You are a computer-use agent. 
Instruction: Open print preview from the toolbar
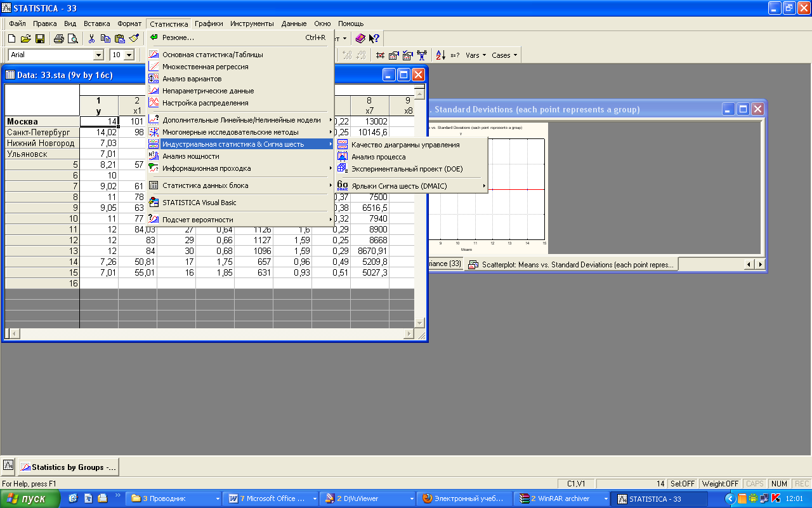(x=72, y=38)
